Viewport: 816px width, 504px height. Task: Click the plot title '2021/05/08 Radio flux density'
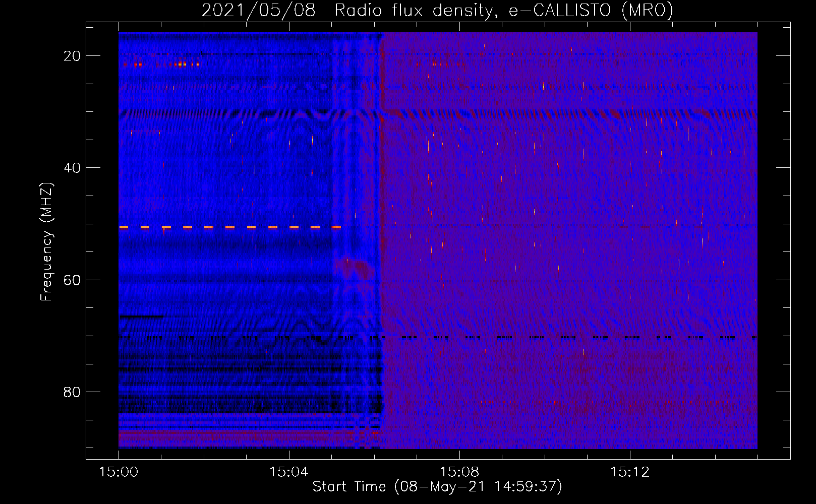(437, 10)
